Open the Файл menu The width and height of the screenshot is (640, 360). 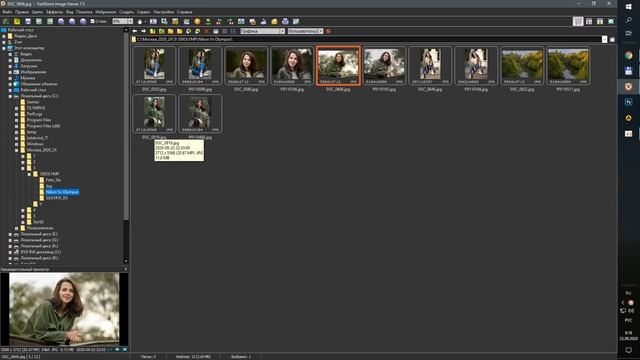(x=7, y=12)
